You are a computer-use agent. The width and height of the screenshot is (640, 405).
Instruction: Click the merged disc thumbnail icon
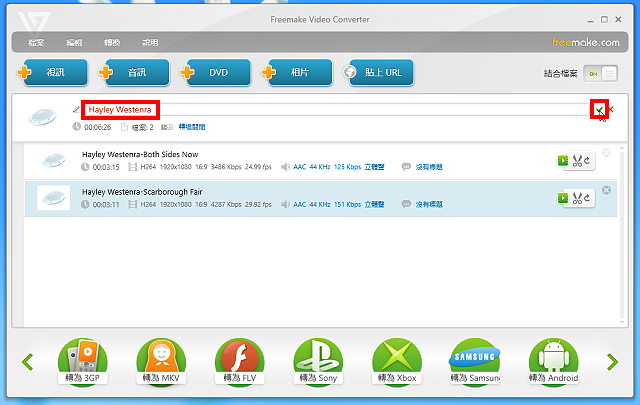[43, 117]
